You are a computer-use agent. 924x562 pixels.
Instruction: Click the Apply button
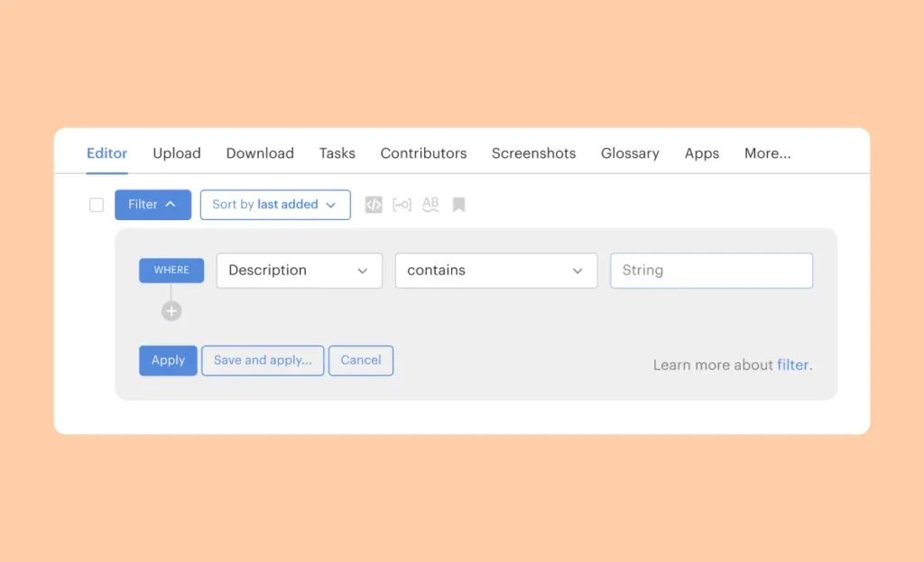(168, 361)
